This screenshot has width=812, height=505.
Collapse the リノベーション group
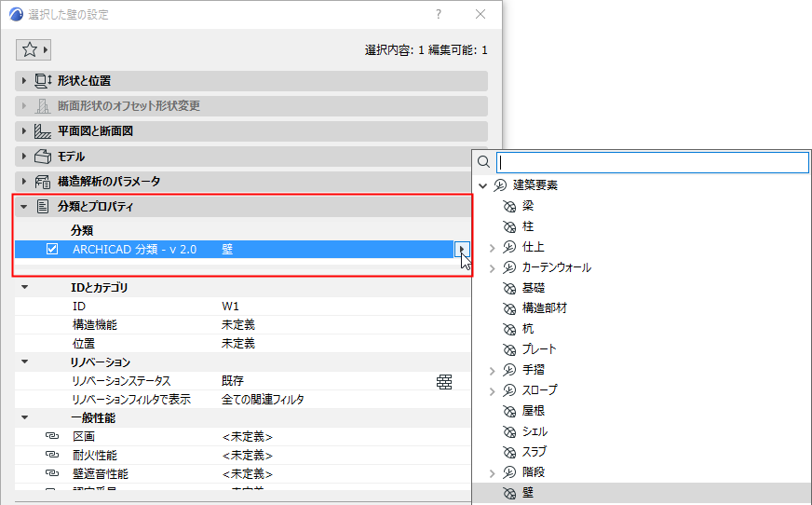[24, 362]
